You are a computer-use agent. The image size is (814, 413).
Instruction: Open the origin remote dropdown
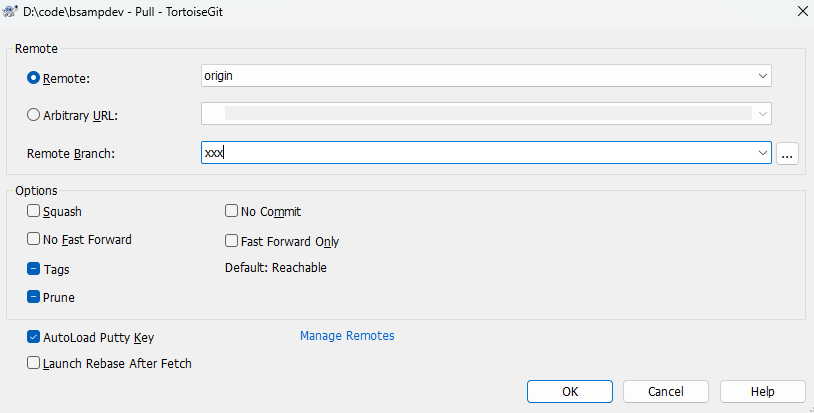[762, 76]
